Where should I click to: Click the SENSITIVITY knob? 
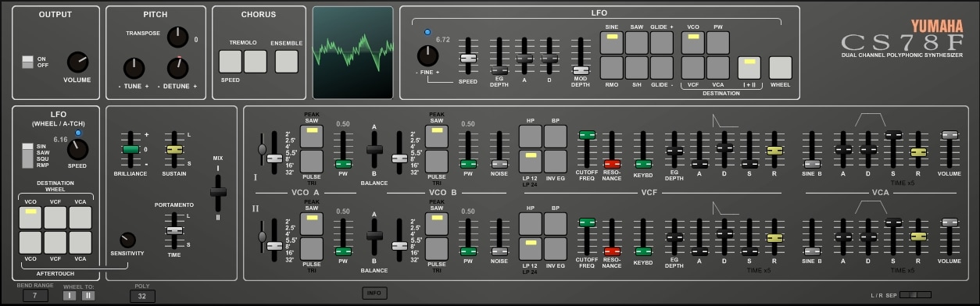(127, 240)
